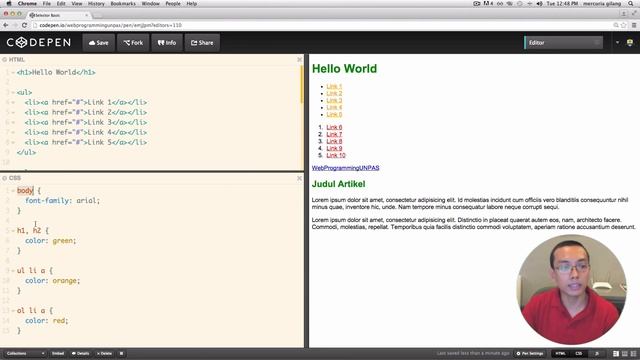Save the pen with Save button

click(x=99, y=42)
